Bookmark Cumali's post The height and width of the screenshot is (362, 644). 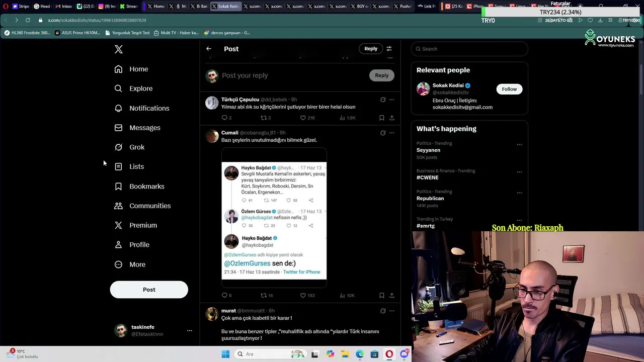[x=382, y=295]
